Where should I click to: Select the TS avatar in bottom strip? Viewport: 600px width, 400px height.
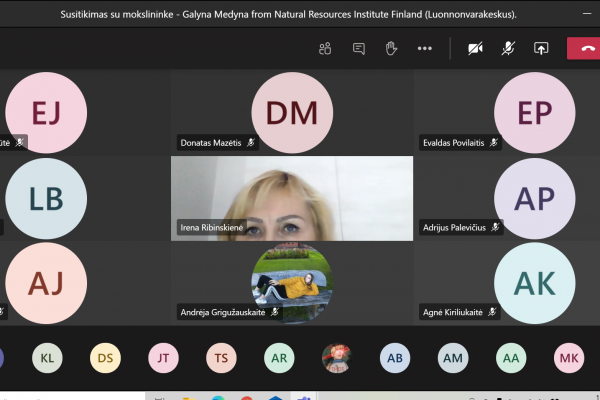click(x=221, y=358)
